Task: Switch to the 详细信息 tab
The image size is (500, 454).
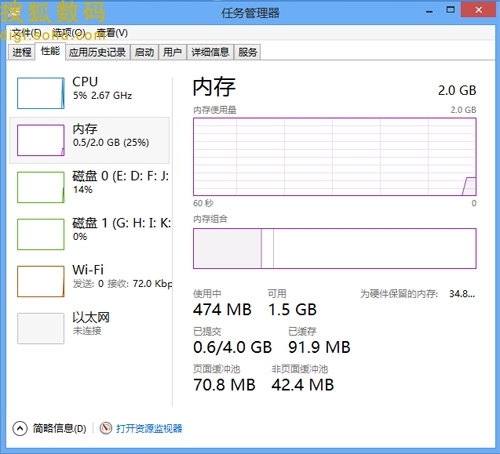Action: click(x=210, y=52)
